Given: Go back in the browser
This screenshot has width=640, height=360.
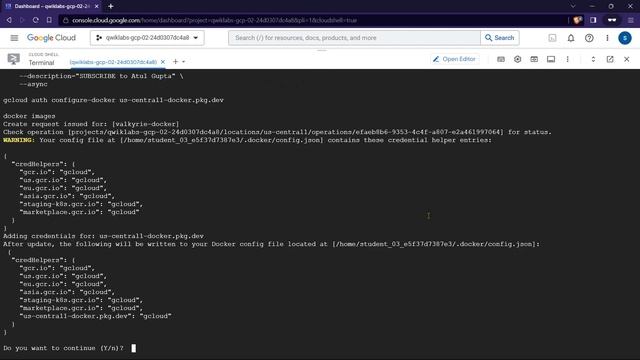Looking at the screenshot, I should [x=9, y=20].
